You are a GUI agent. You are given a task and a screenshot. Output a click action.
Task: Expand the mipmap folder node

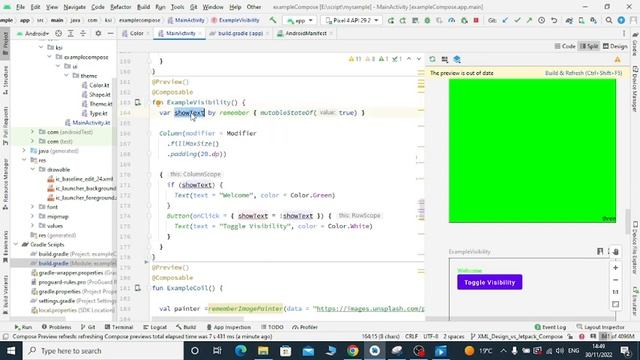[33, 217]
